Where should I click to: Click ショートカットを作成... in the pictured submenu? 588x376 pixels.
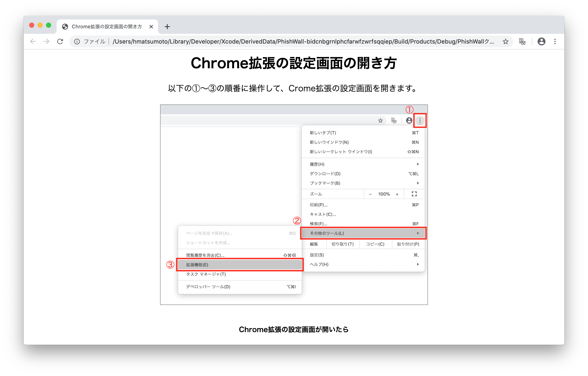tap(240, 243)
